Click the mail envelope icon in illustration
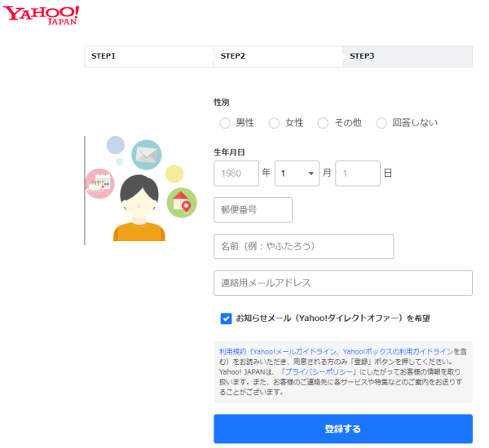The height and width of the screenshot is (448, 489). (146, 155)
